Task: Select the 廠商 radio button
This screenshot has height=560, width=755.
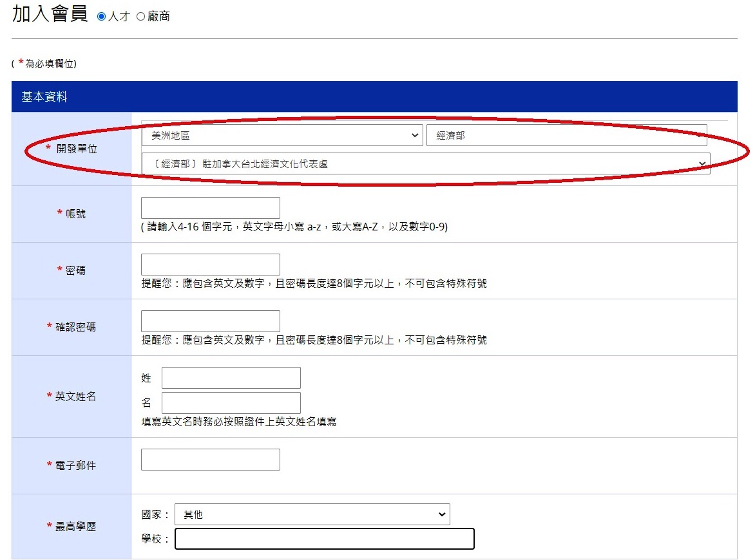Action: [141, 17]
